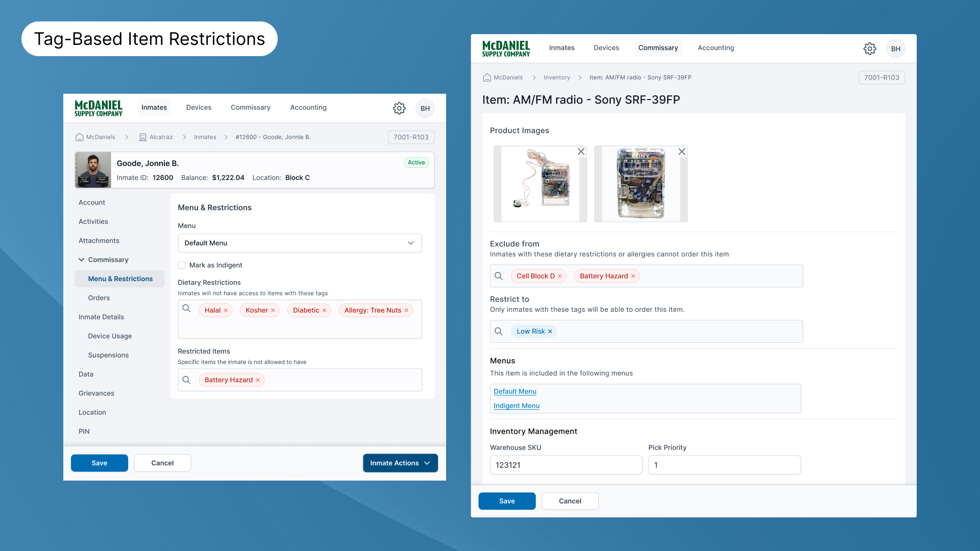Click the McDaniels home breadcrumb in Inmates window

[x=95, y=137]
